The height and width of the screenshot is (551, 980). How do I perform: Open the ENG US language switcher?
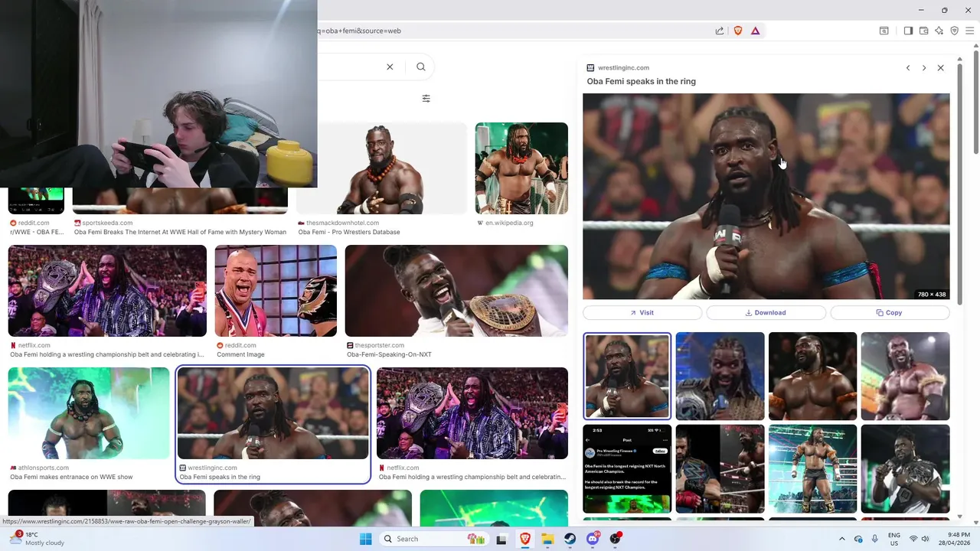click(x=894, y=539)
